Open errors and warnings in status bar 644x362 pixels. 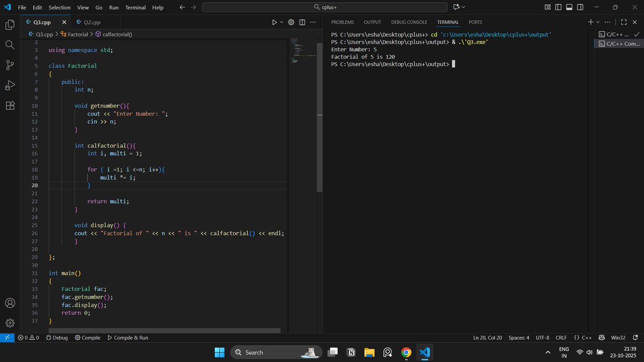click(28, 338)
